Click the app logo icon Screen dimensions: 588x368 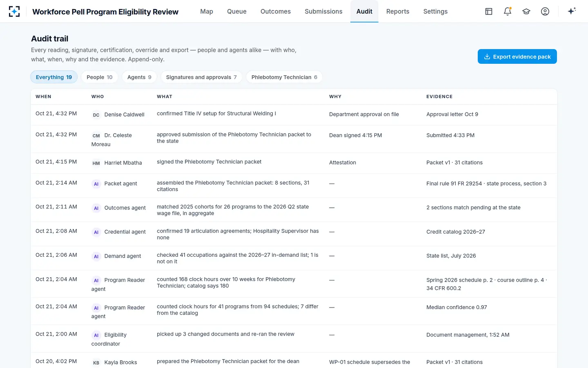point(14,11)
